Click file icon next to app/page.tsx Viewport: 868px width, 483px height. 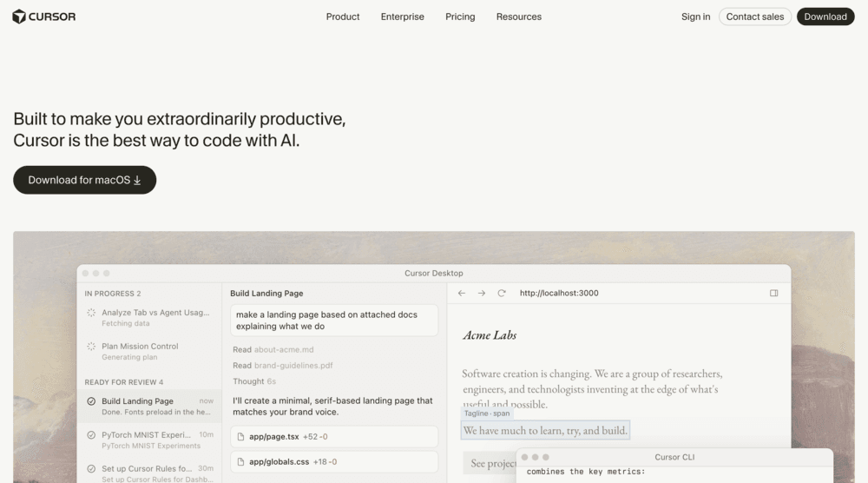pos(240,436)
